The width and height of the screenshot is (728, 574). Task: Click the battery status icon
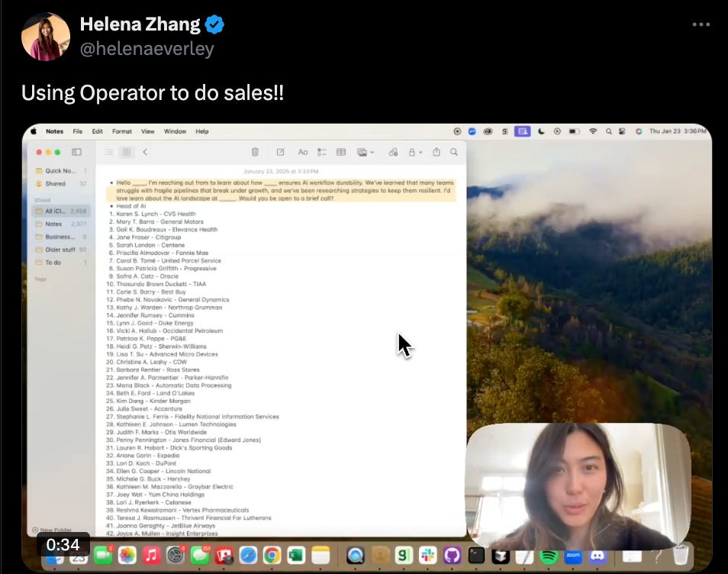[575, 131]
